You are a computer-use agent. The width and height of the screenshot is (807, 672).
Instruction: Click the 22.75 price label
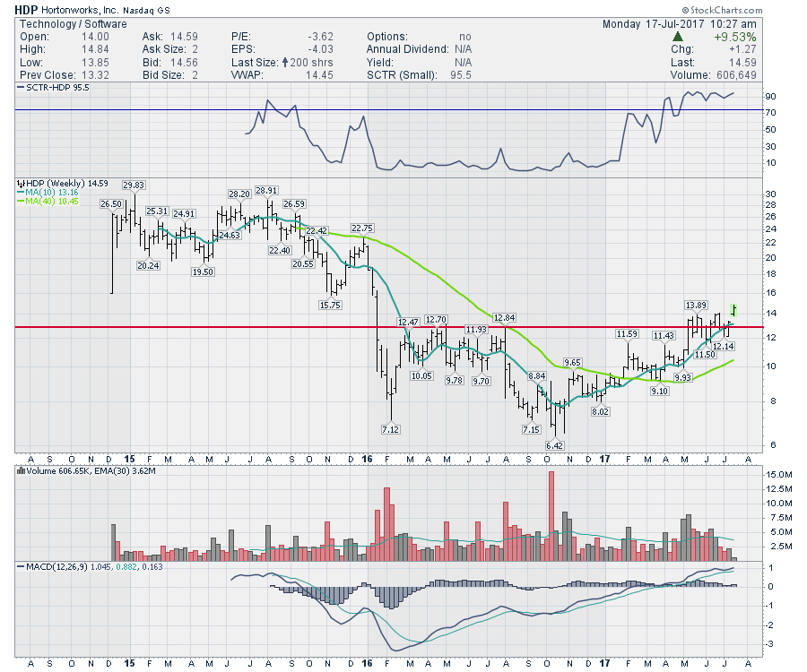tap(362, 228)
